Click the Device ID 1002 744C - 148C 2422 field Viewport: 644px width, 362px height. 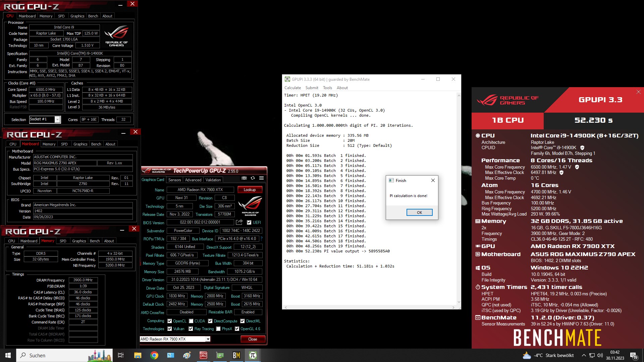[241, 231]
